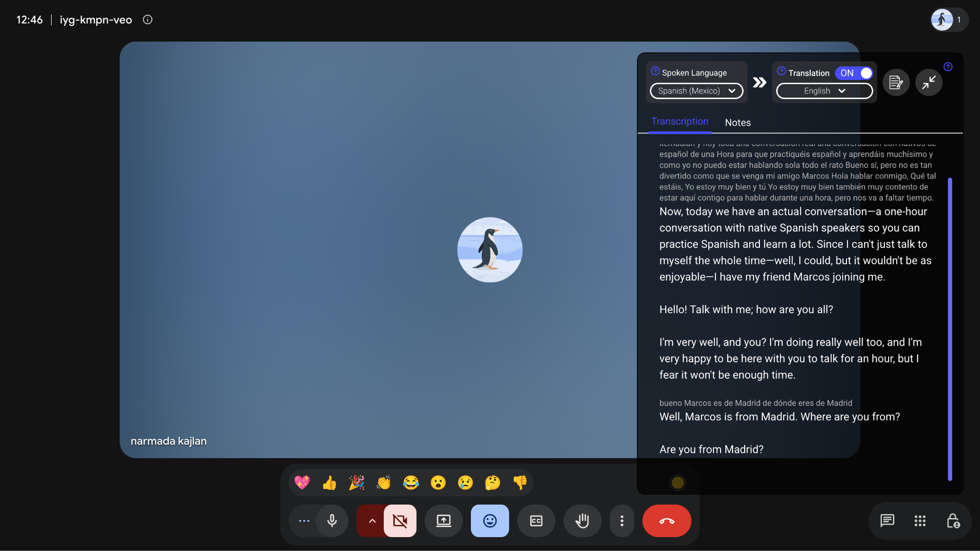Click the translated line 'Are you from Madrid?'
The width and height of the screenshot is (980, 551).
(711, 450)
